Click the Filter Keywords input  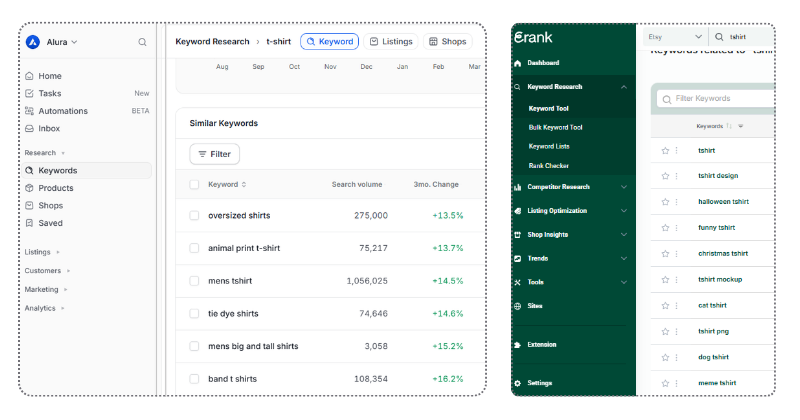point(716,98)
